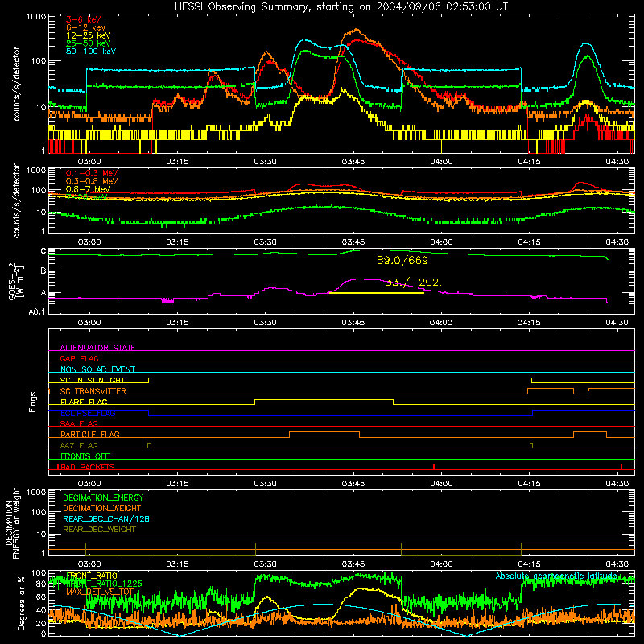The height and width of the screenshot is (644, 644).
Task: Click the DECIMATION ENERGY or weight axis title
Action: (12, 522)
